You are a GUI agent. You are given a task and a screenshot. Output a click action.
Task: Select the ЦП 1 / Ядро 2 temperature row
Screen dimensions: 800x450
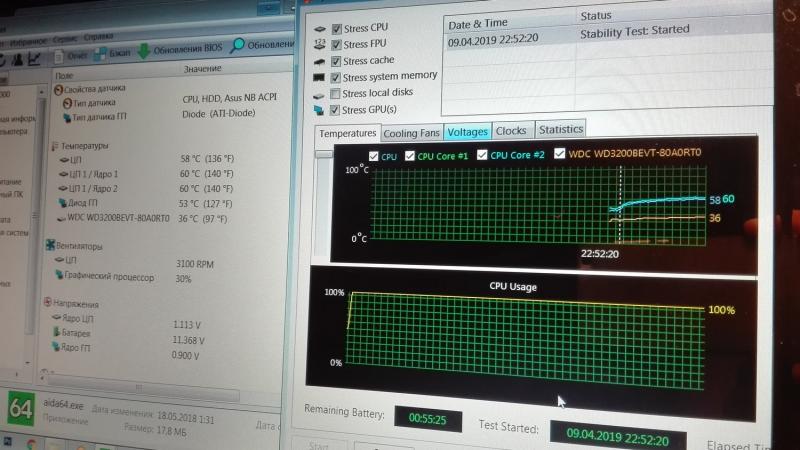(145, 189)
